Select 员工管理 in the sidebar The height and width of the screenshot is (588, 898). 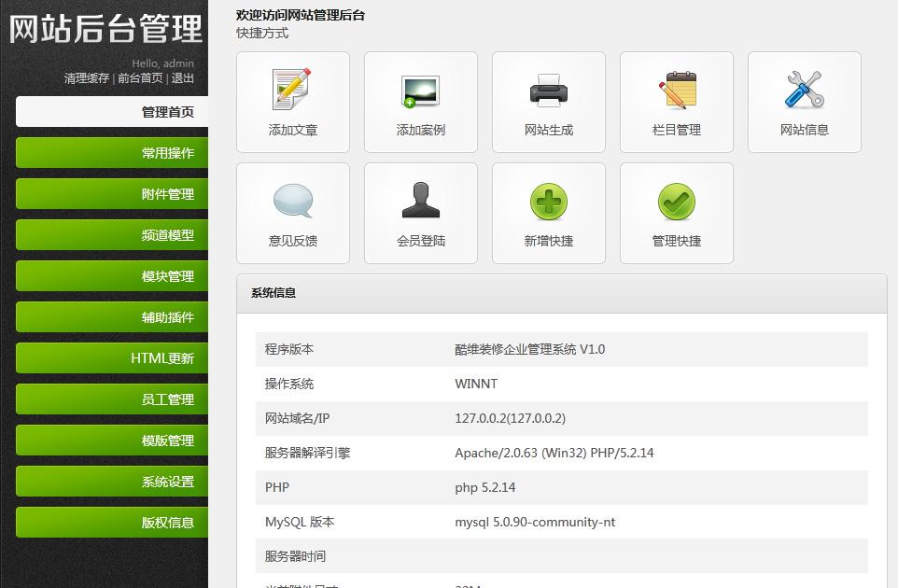pos(111,399)
